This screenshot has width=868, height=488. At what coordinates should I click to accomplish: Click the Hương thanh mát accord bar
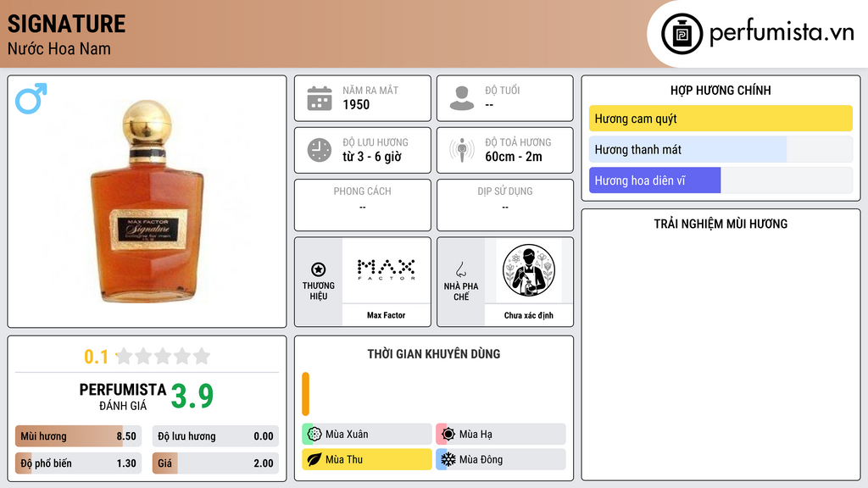click(721, 149)
